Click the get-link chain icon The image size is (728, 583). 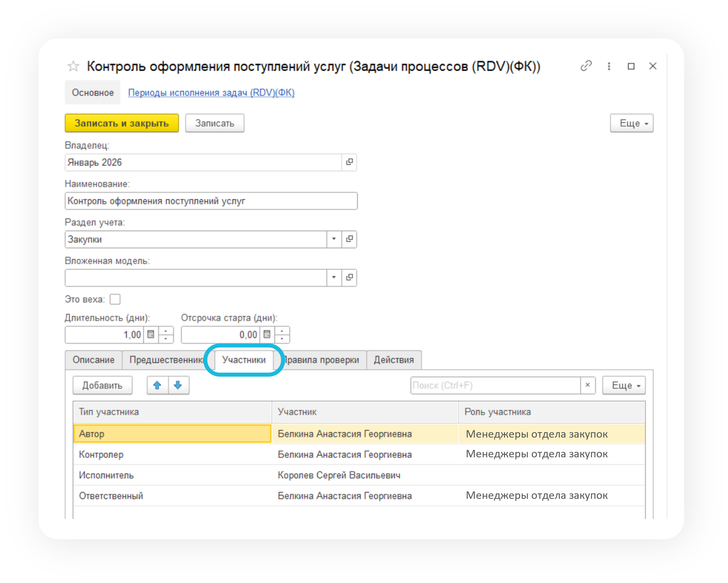coord(586,66)
